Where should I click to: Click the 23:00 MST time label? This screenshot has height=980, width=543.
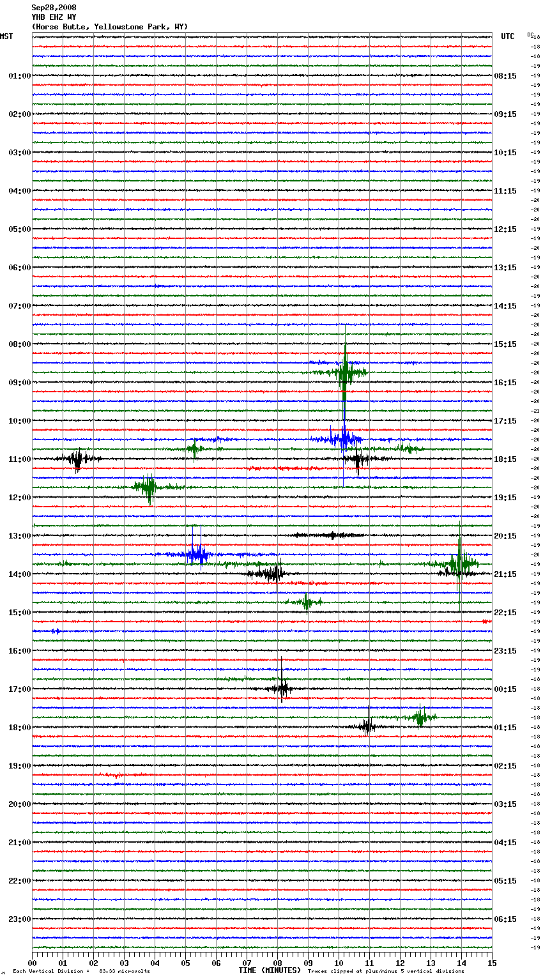[19, 919]
